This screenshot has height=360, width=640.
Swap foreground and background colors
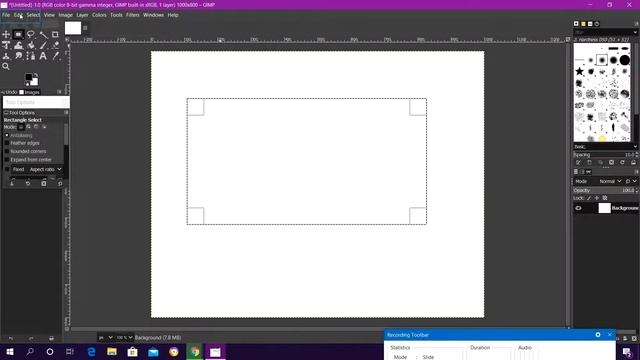point(36,75)
